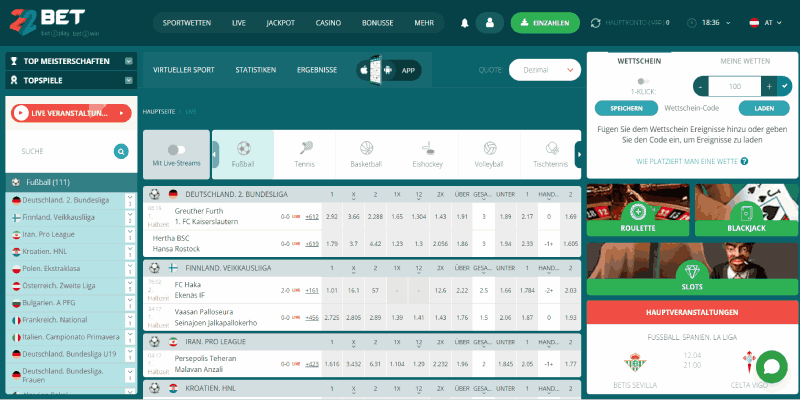The width and height of the screenshot is (800, 400).
Task: Click the Apple app download icon
Action: 364,70
